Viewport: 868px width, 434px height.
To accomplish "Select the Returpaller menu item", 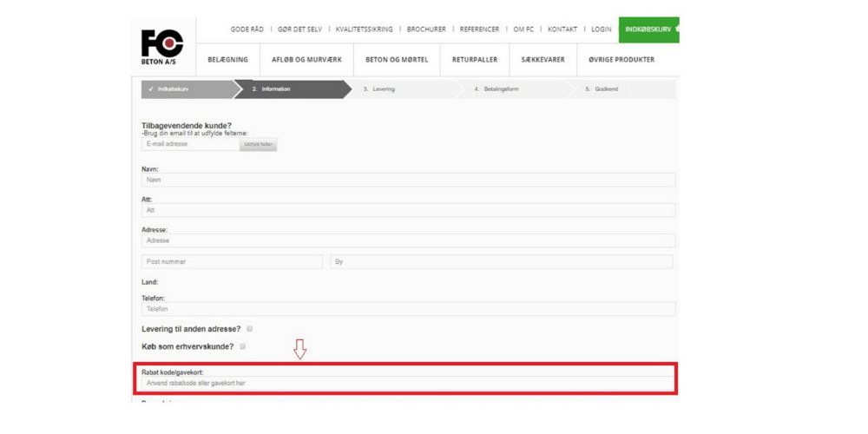I will (475, 60).
